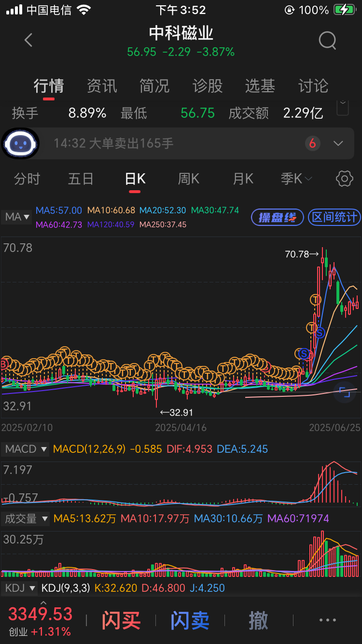
Task: Tap the volume MA30:10.66万 label
Action: (228, 518)
